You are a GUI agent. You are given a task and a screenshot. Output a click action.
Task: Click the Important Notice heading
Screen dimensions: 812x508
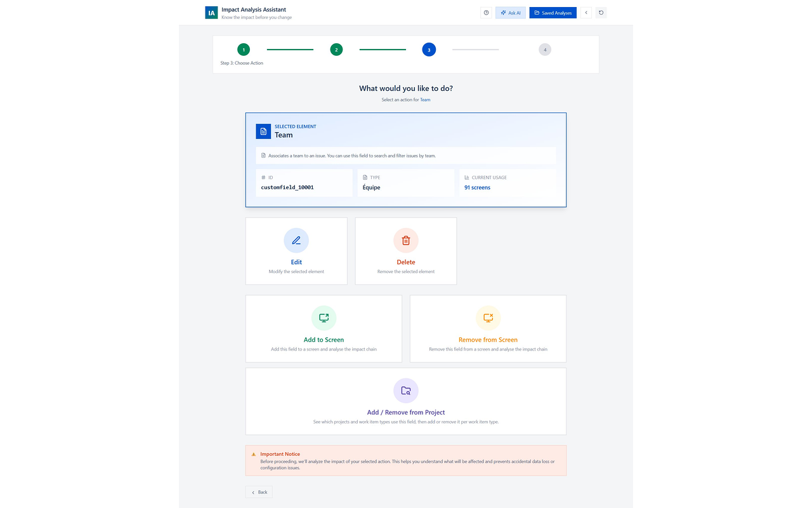[x=280, y=454]
